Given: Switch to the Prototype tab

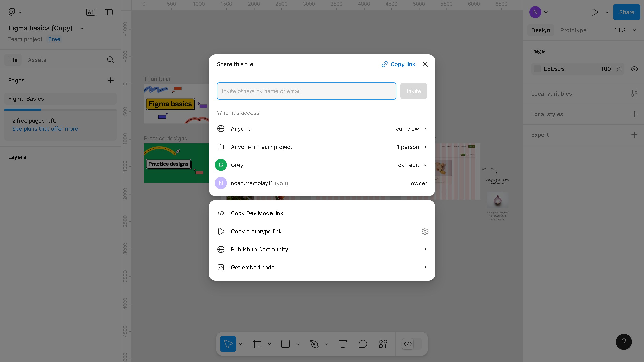Looking at the screenshot, I should click(x=573, y=30).
